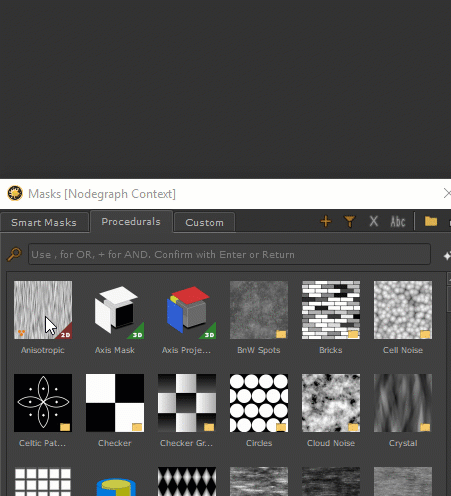Click the vertical scrollbar of the mask list
The height and width of the screenshot is (496, 451).
coord(449,383)
